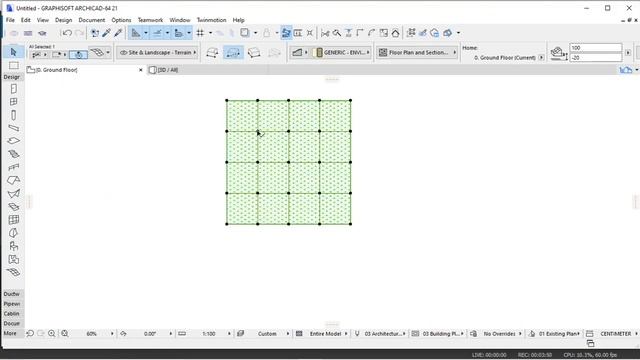The image size is (640, 360).
Task: Open scale 1:100 dropdown arrow
Action: pyautogui.click(x=229, y=334)
